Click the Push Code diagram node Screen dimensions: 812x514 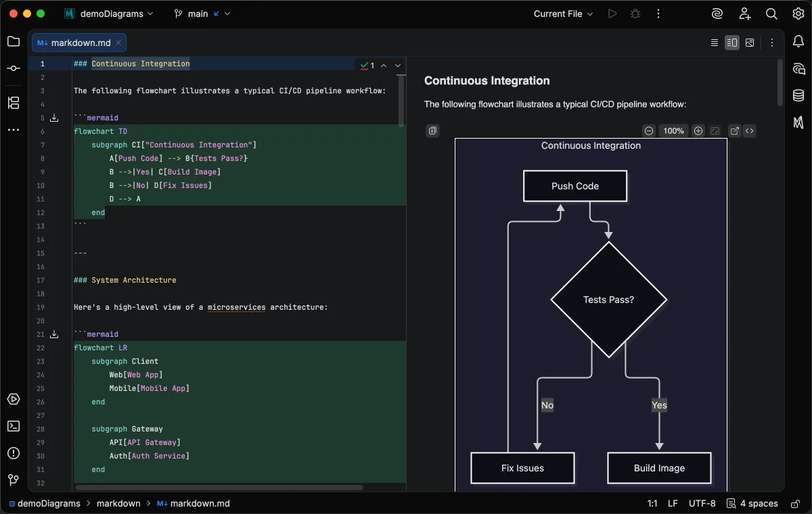pos(575,186)
